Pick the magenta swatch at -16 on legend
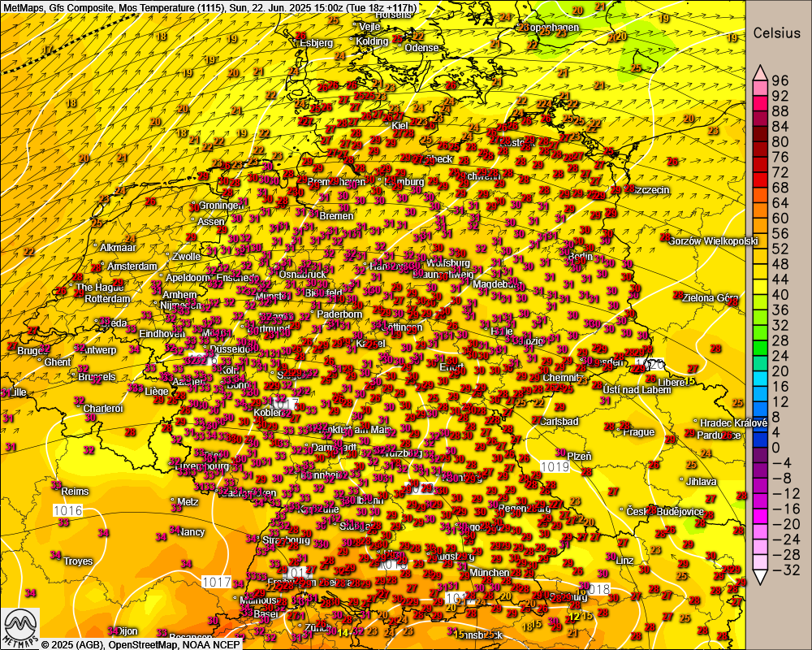 759,508
